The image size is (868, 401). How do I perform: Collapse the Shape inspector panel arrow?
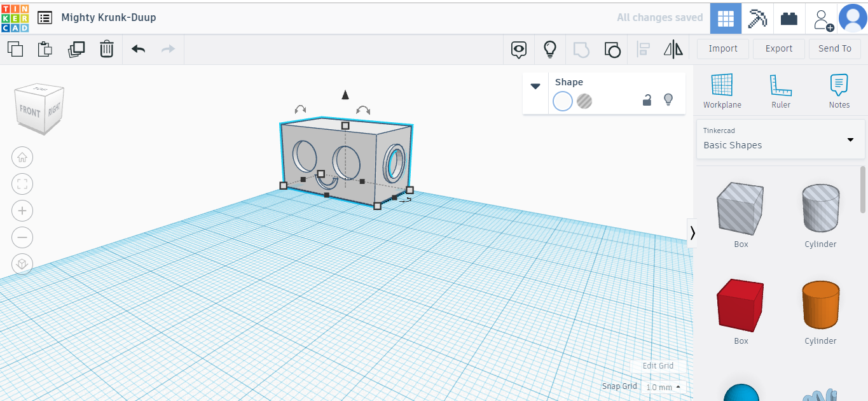click(535, 86)
